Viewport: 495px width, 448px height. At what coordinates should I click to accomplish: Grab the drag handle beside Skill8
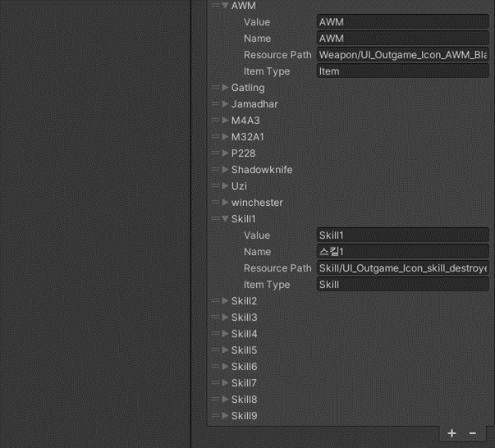(x=215, y=399)
